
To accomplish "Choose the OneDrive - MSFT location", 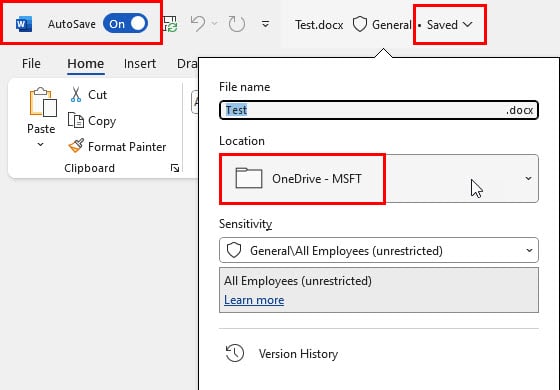I will [x=379, y=179].
